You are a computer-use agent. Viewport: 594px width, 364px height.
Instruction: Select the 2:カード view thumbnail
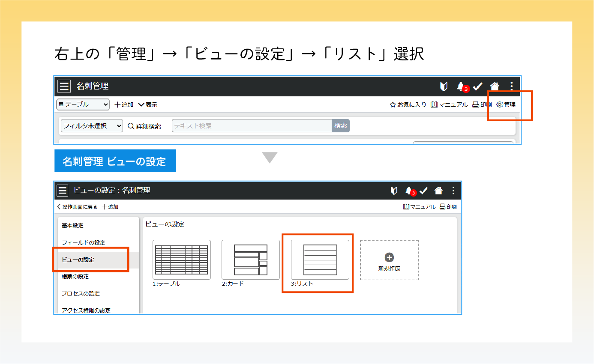(x=250, y=260)
